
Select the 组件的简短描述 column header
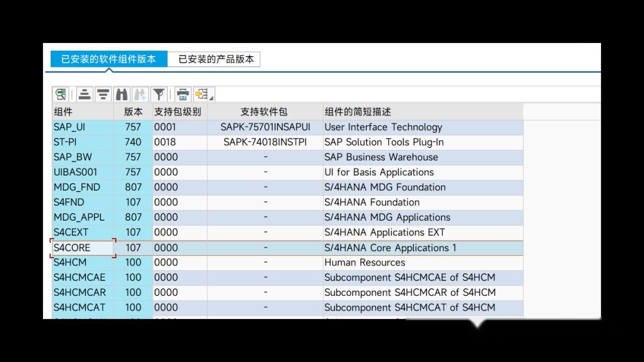point(423,112)
